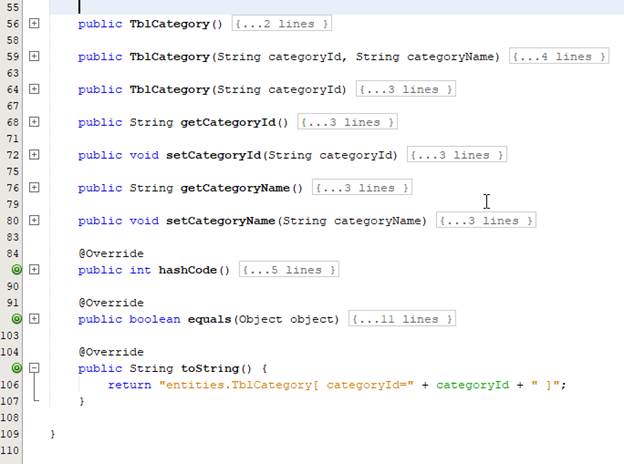Click getCategoryId method name
This screenshot has height=464, width=624.
228,122
